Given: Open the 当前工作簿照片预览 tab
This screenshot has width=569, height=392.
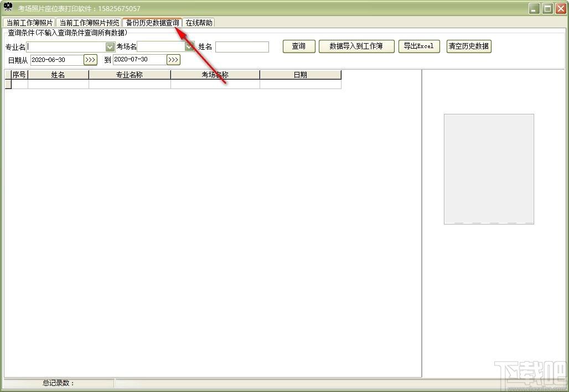Looking at the screenshot, I should (89, 23).
